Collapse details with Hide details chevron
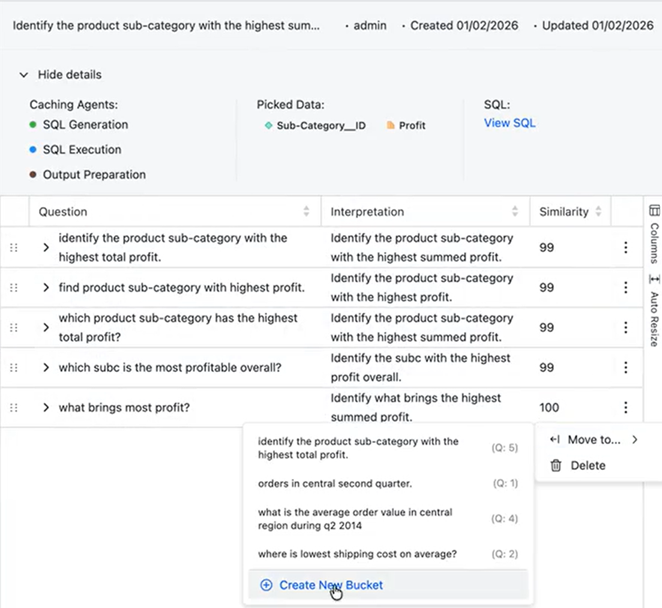 point(23,74)
